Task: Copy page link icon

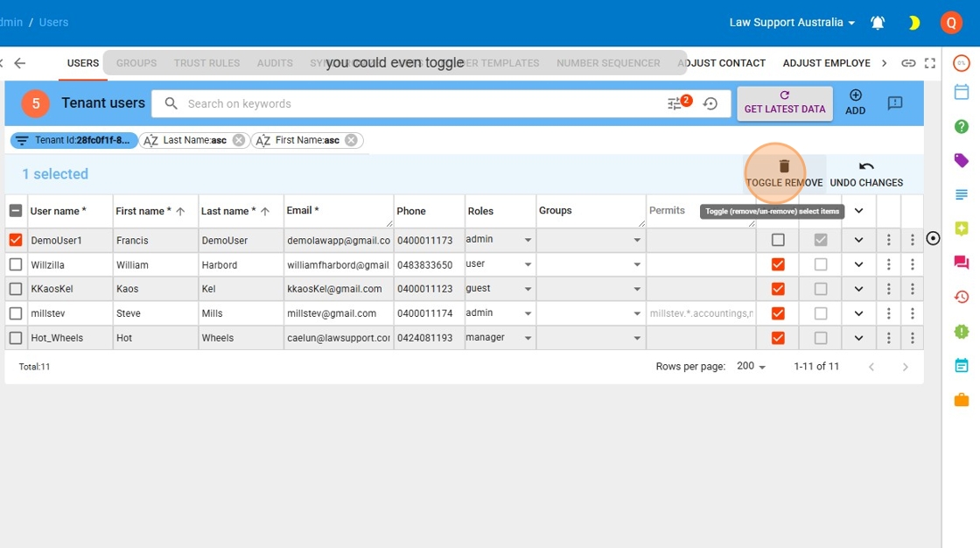Action: coord(908,63)
